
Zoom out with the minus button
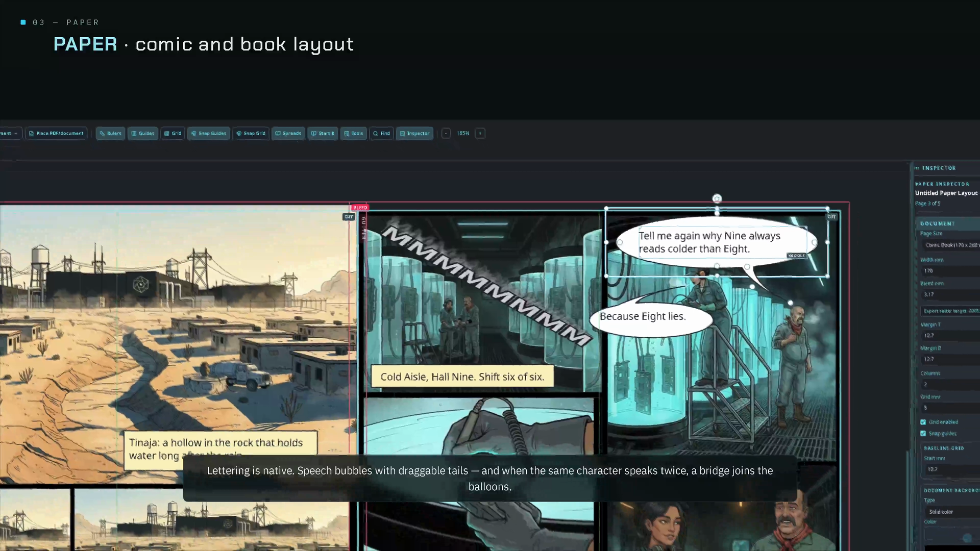coord(446,134)
